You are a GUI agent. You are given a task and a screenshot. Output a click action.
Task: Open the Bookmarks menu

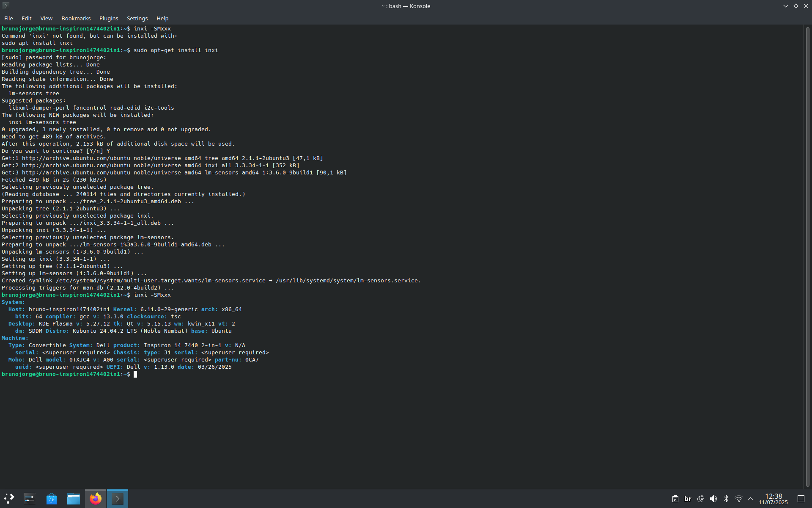pyautogui.click(x=76, y=19)
